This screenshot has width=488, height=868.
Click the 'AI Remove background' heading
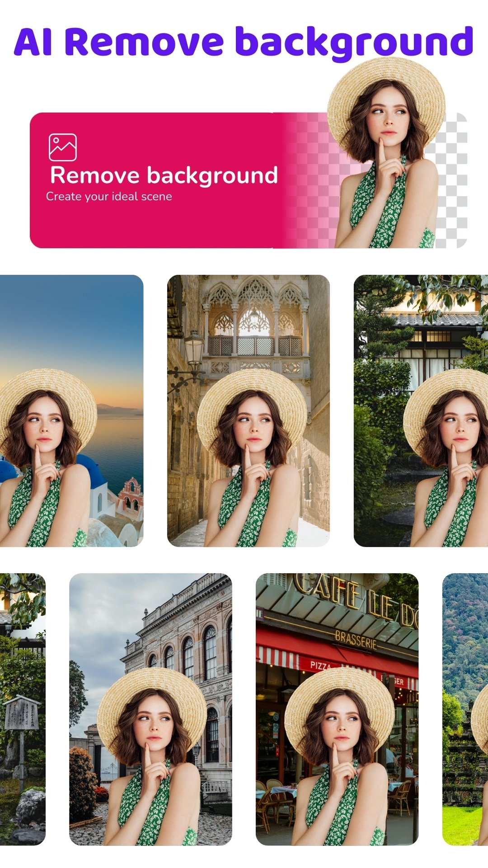[244, 42]
